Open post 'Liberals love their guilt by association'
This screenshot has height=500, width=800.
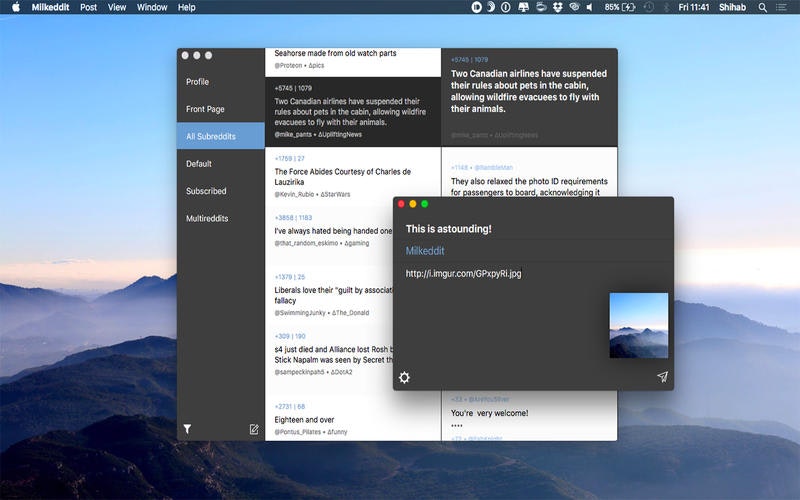tap(333, 295)
